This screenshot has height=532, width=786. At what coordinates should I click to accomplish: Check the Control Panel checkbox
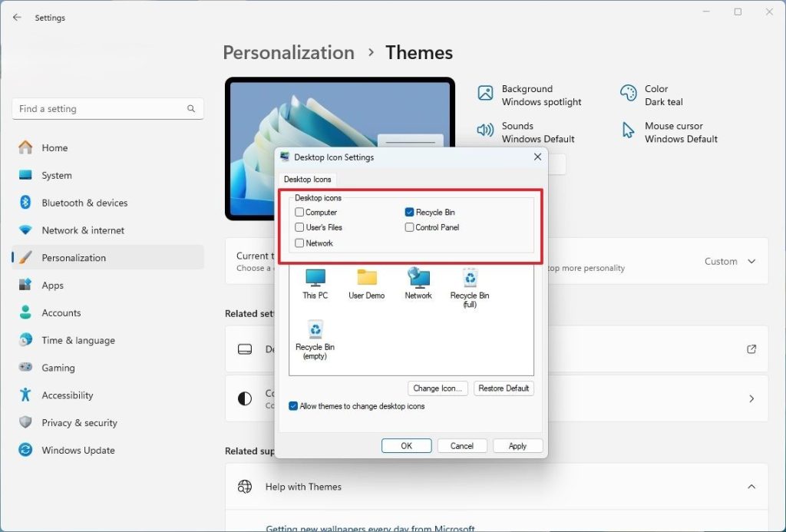click(410, 228)
